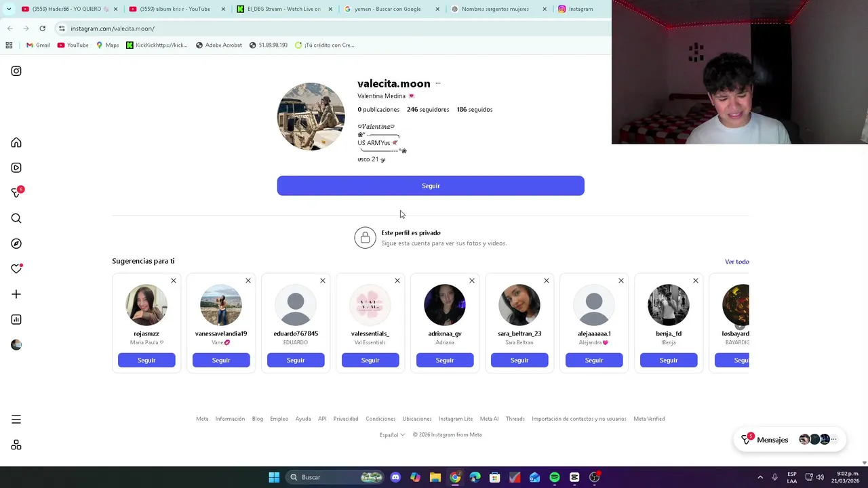The image size is (868, 488).
Task: Dismiss sara_beltran_23 suggestion card
Action: [547, 281]
